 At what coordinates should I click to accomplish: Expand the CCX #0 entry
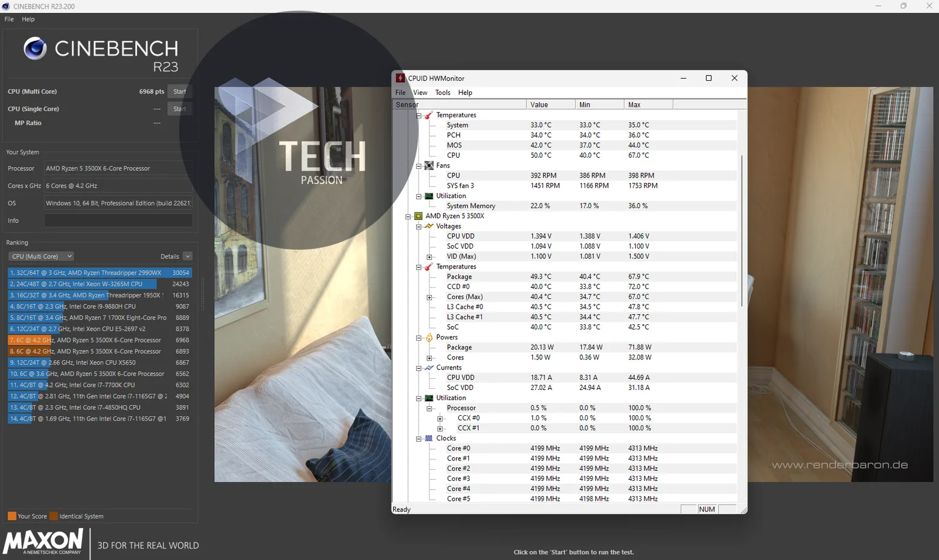440,419
